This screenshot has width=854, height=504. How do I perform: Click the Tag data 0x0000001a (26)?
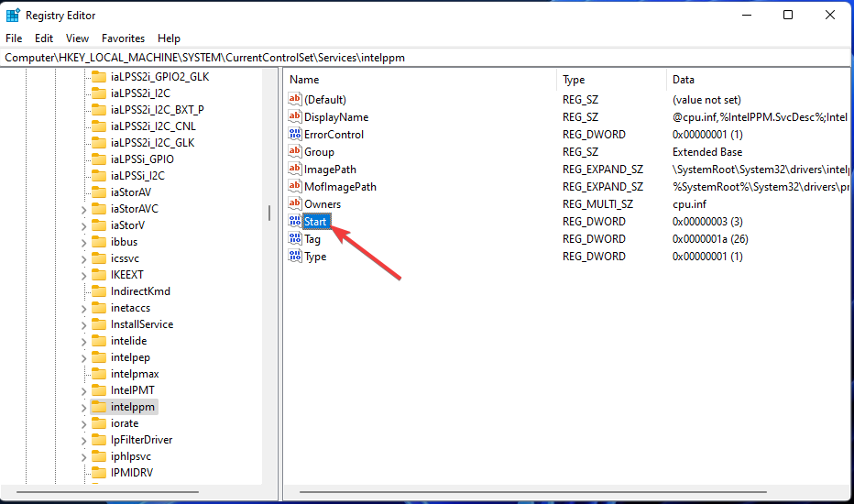(x=710, y=238)
